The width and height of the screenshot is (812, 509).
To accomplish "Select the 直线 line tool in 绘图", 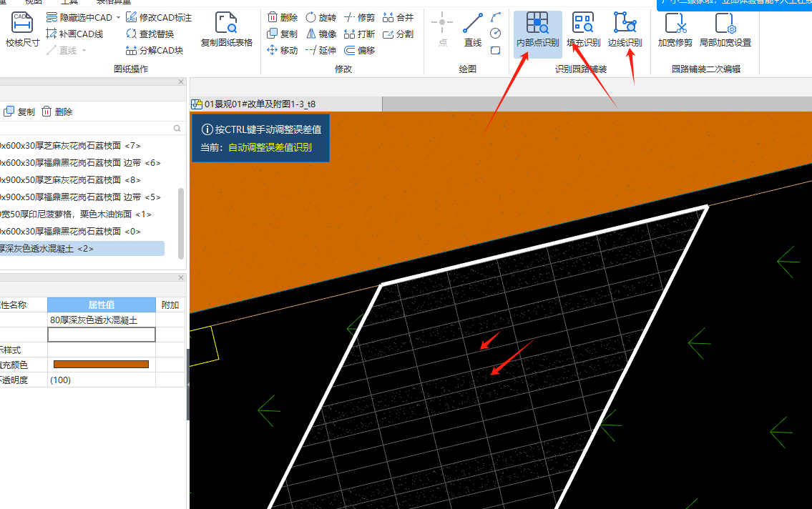I will point(473,30).
